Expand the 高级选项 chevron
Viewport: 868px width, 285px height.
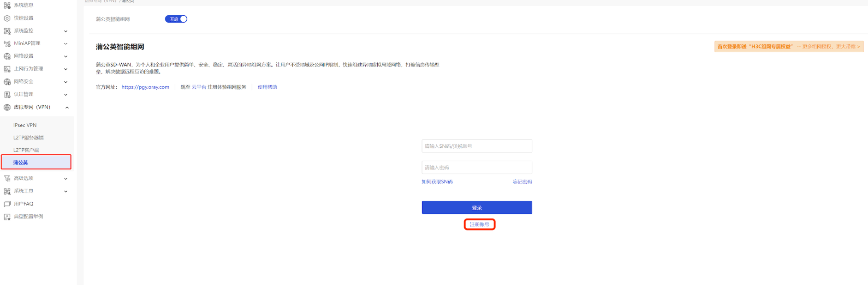click(x=65, y=178)
